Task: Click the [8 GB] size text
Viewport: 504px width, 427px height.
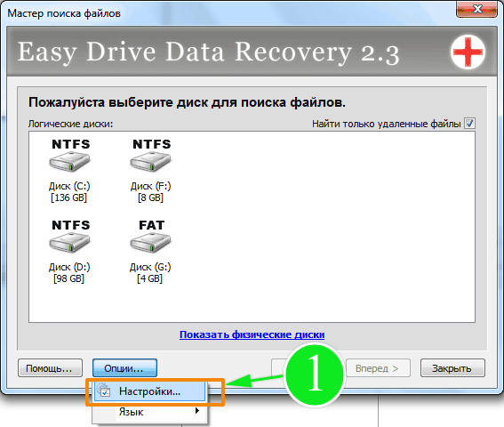Action: pos(150,197)
